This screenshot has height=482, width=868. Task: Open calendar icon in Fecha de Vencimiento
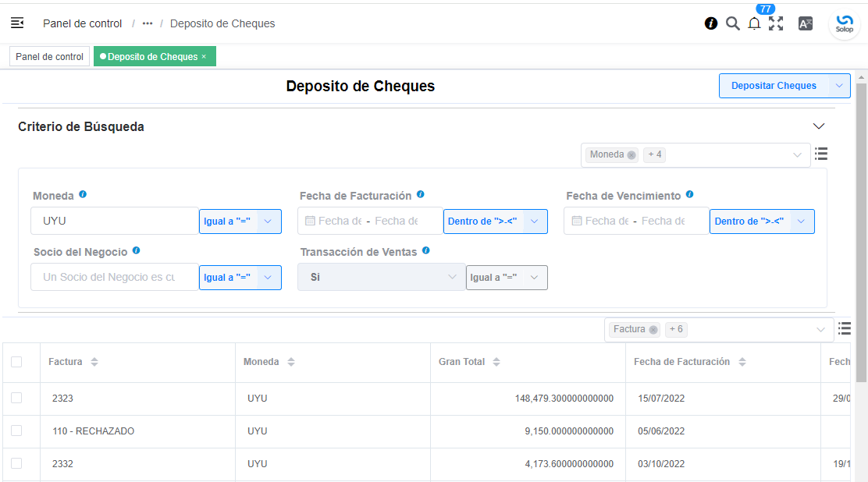click(x=576, y=221)
